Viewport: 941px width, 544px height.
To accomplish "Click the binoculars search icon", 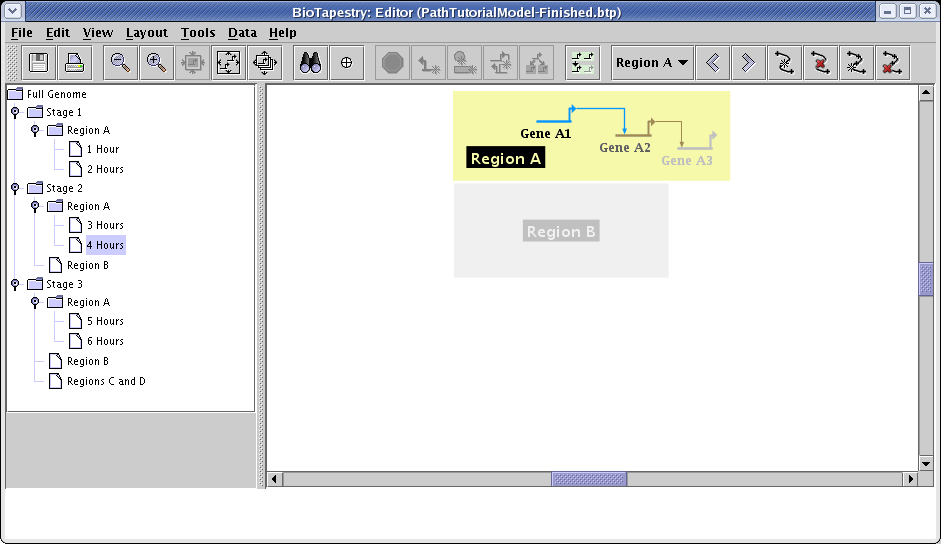I will pyautogui.click(x=311, y=63).
